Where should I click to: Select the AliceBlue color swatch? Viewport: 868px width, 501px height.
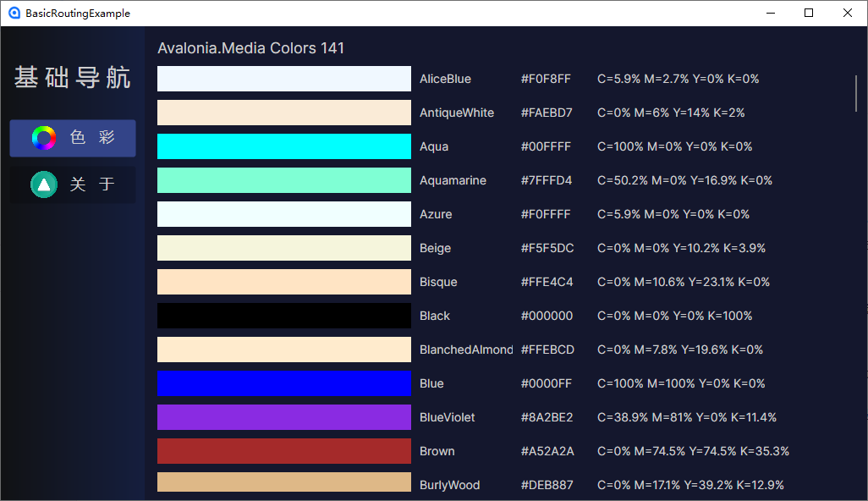284,79
